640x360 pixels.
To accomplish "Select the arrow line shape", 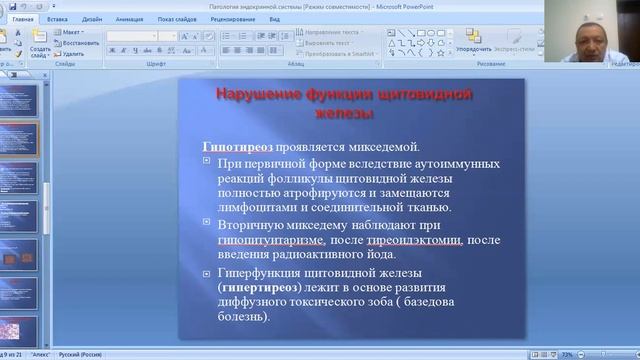I will click(x=411, y=33).
